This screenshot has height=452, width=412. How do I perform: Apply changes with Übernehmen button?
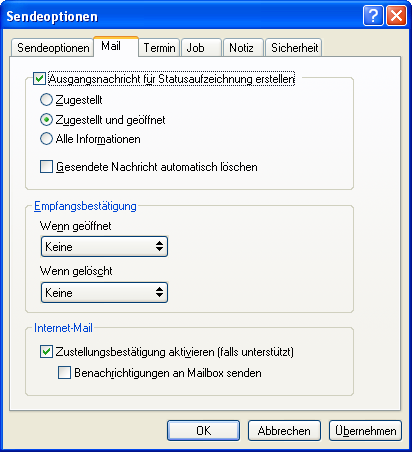(365, 431)
